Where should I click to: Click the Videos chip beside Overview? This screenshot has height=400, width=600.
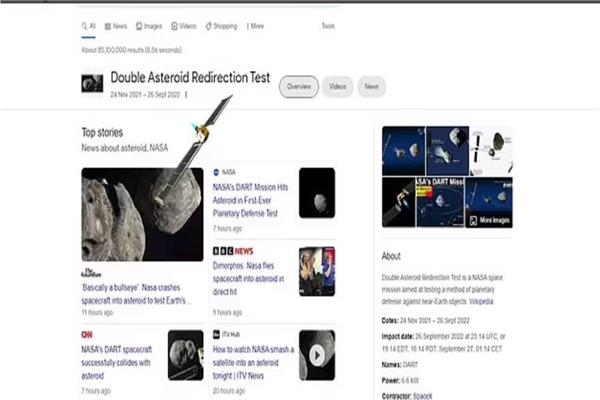(x=338, y=87)
